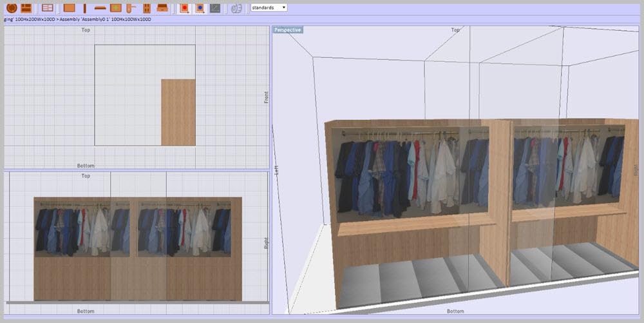Toggle the blue dot snap mode button
The height and width of the screenshot is (323, 644).
pos(200,8)
